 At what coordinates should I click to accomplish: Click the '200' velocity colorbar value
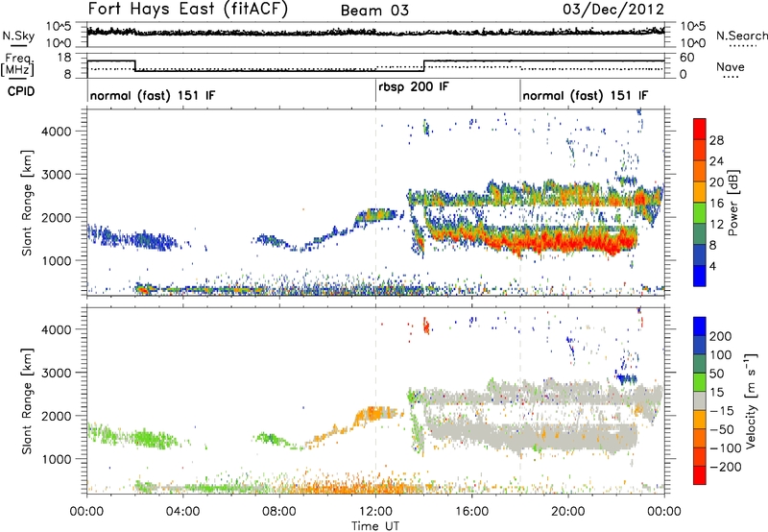[721, 336]
